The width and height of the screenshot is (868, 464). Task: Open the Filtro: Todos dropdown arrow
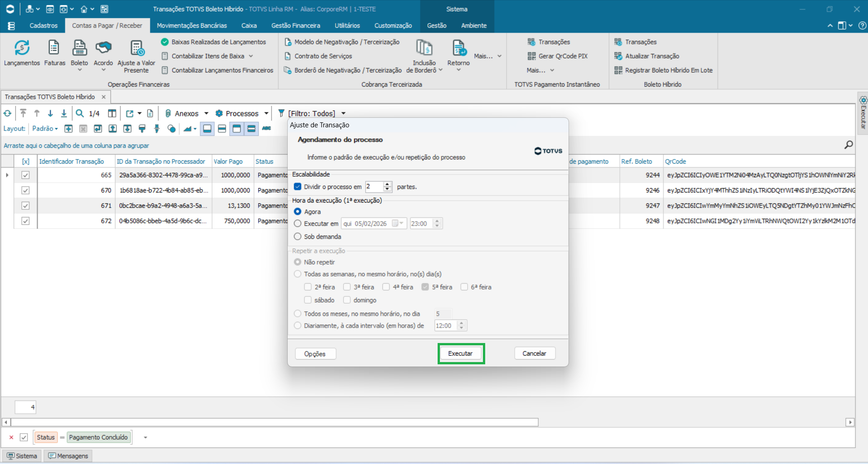[343, 113]
